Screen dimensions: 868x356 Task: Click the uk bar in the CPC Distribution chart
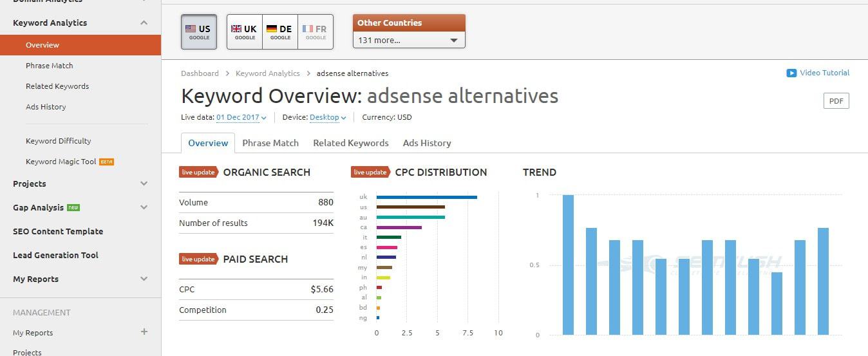point(427,197)
